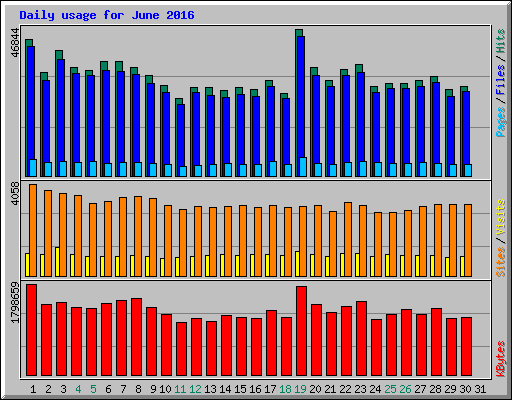The width and height of the screenshot is (512, 400).
Task: Click day 23 on the x-axis
Action: [x=360, y=389]
